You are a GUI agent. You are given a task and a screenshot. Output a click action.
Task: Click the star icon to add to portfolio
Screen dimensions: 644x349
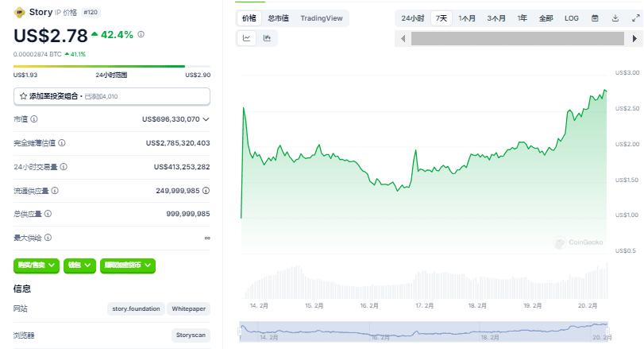[x=23, y=96]
